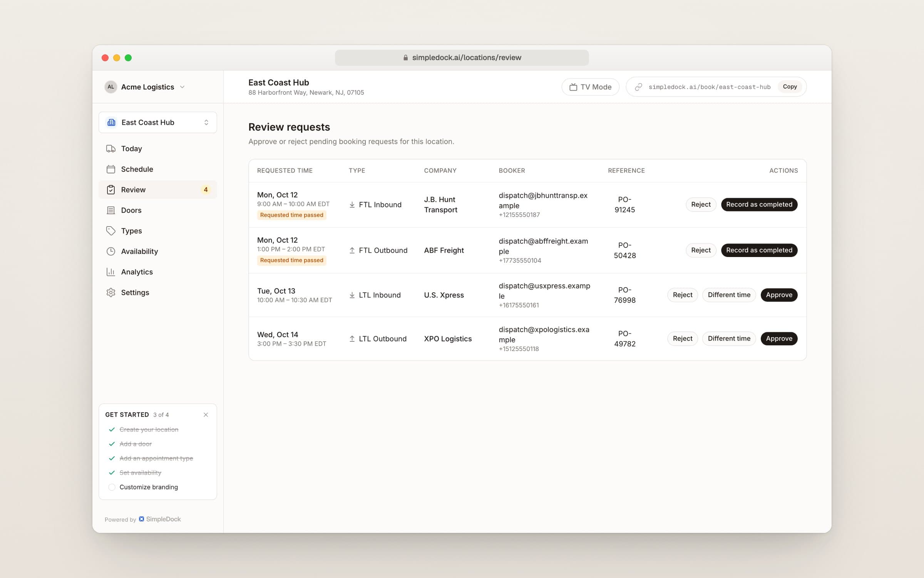Click the link icon beside booking URL
Image resolution: width=924 pixels, height=578 pixels.
638,87
